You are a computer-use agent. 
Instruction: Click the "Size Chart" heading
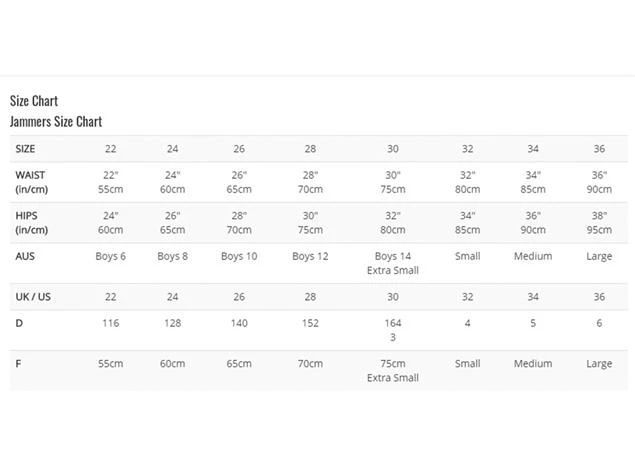(34, 100)
